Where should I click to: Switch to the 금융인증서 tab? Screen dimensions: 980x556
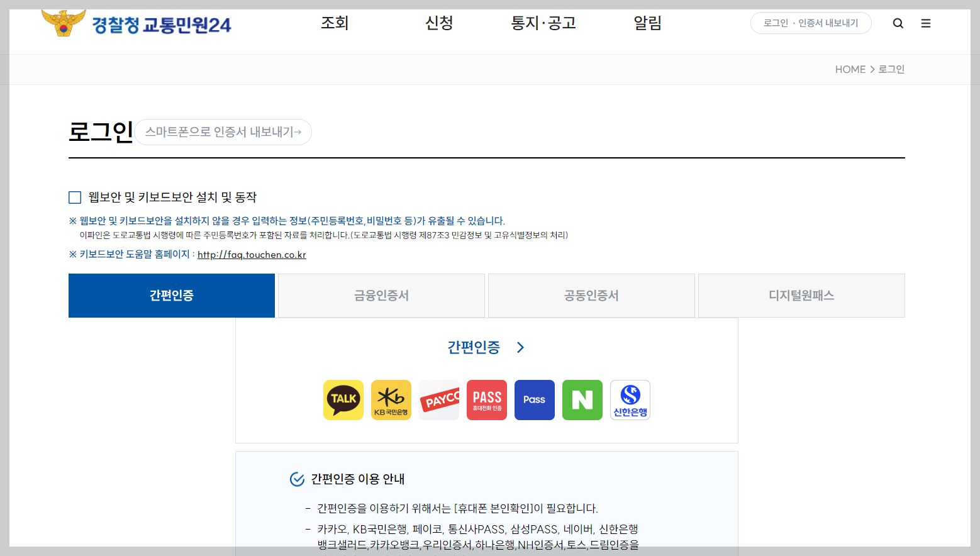point(381,295)
